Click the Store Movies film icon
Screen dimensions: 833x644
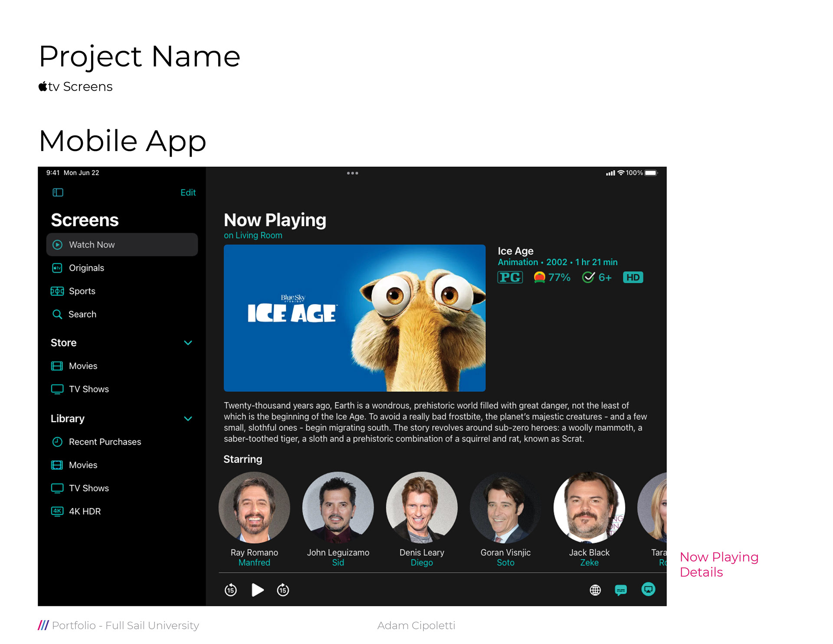57,366
